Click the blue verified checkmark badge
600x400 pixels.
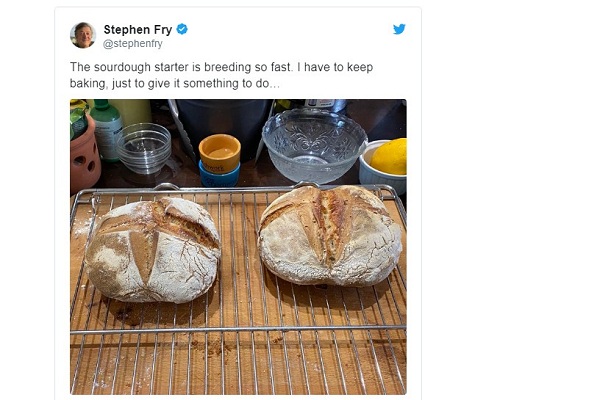pos(182,29)
